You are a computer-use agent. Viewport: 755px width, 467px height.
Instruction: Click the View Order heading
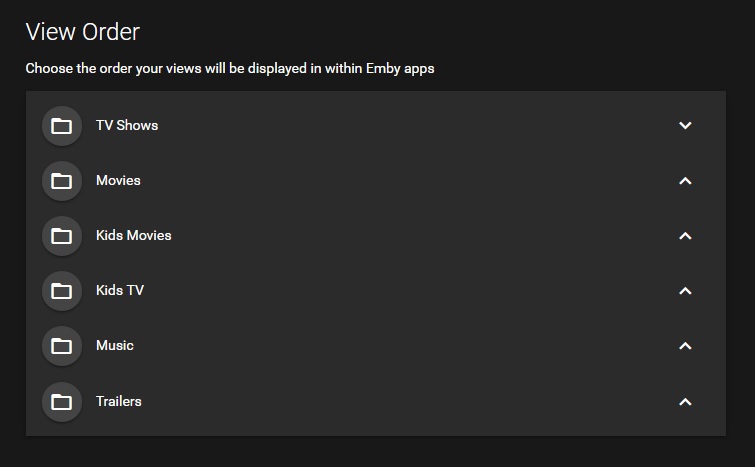[x=82, y=32]
